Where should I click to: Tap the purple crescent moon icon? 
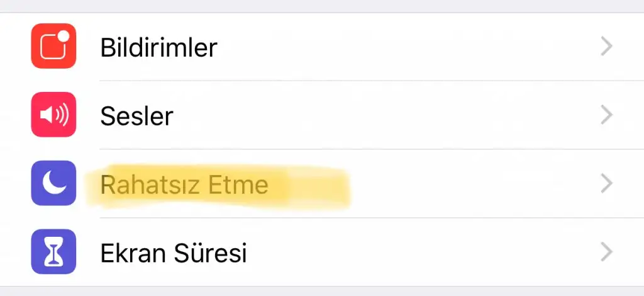click(53, 183)
